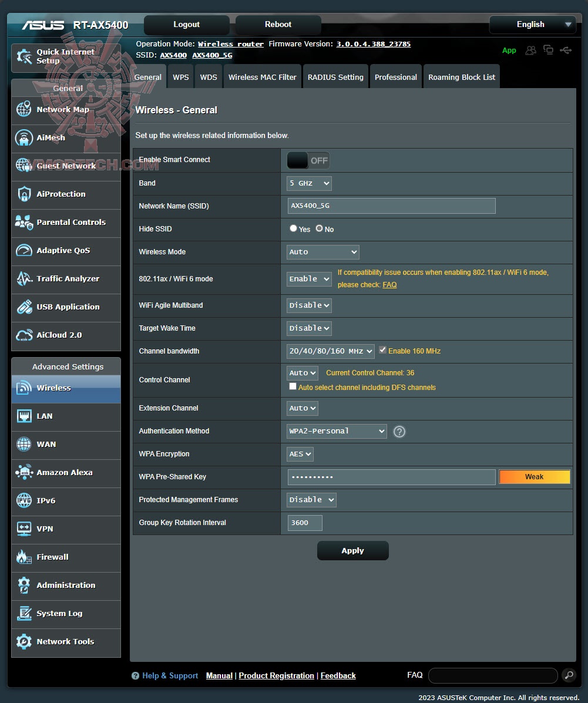Screen dimensions: 588x703
Task: Open the Control Channel dropdown
Action: pos(303,373)
